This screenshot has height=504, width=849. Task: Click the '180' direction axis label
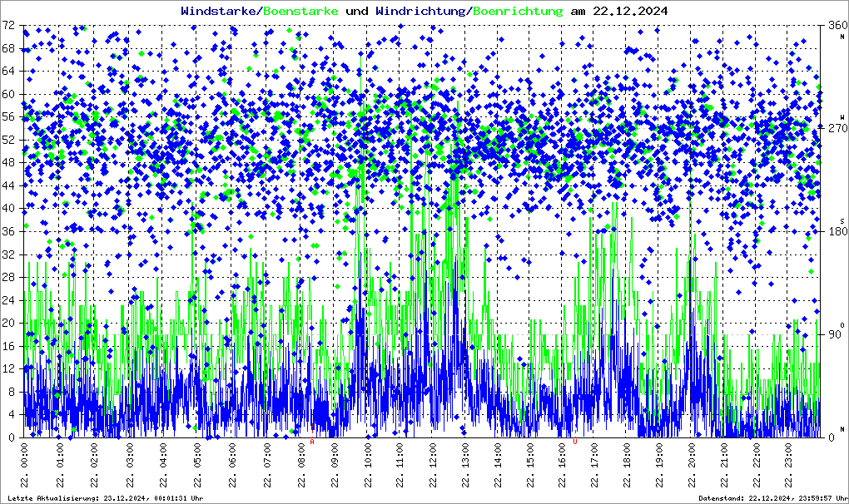[x=837, y=231]
